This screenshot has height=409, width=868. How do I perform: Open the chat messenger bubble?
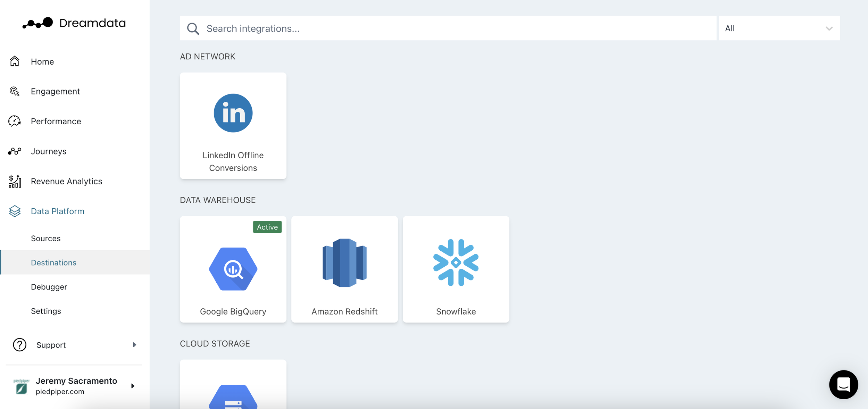[843, 384]
